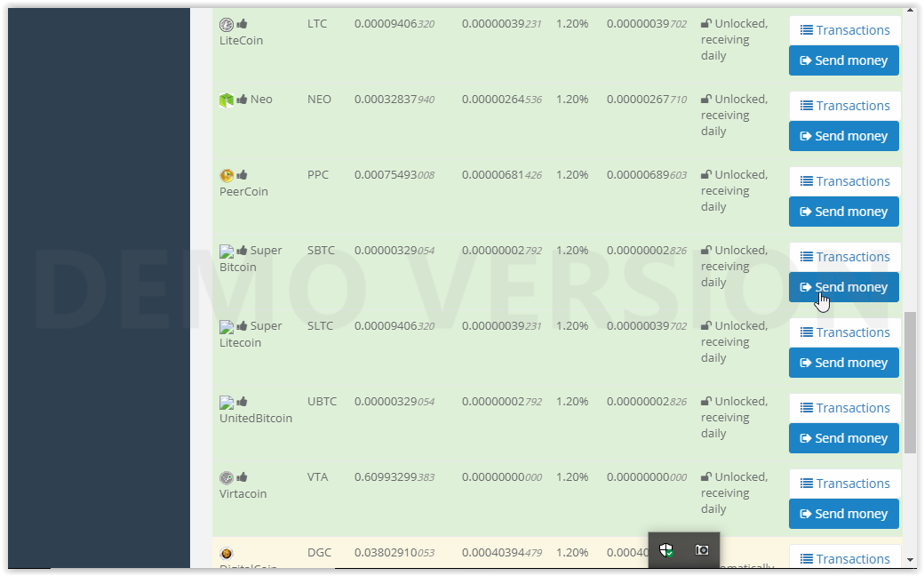Send money from Super Bitcoin wallet

point(844,286)
